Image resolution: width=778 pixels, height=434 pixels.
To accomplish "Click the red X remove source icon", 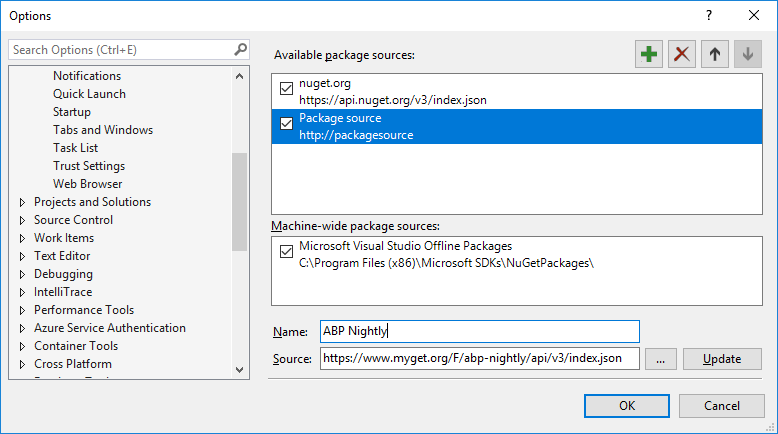I will [x=681, y=55].
